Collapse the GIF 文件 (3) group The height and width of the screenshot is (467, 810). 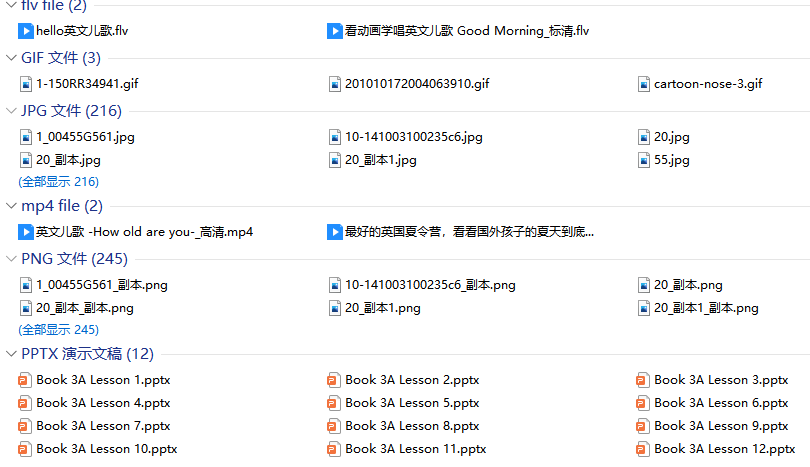[11, 58]
